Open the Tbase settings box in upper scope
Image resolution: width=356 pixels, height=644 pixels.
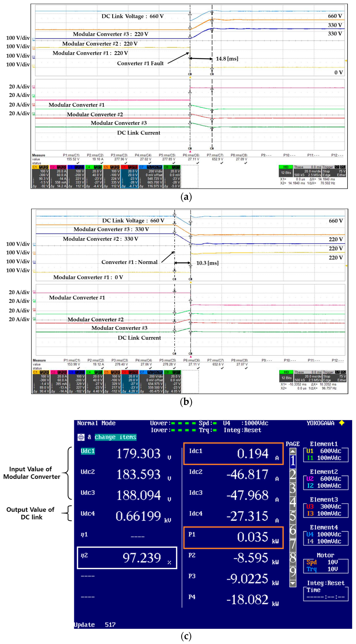[x=308, y=171]
